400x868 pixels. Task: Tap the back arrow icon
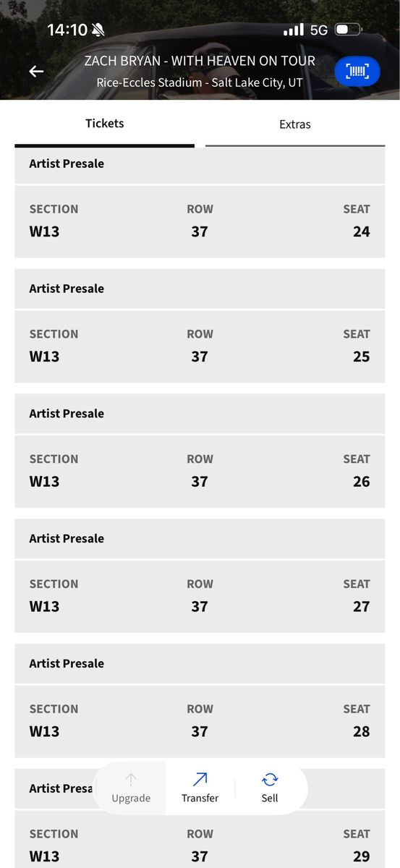coord(36,71)
